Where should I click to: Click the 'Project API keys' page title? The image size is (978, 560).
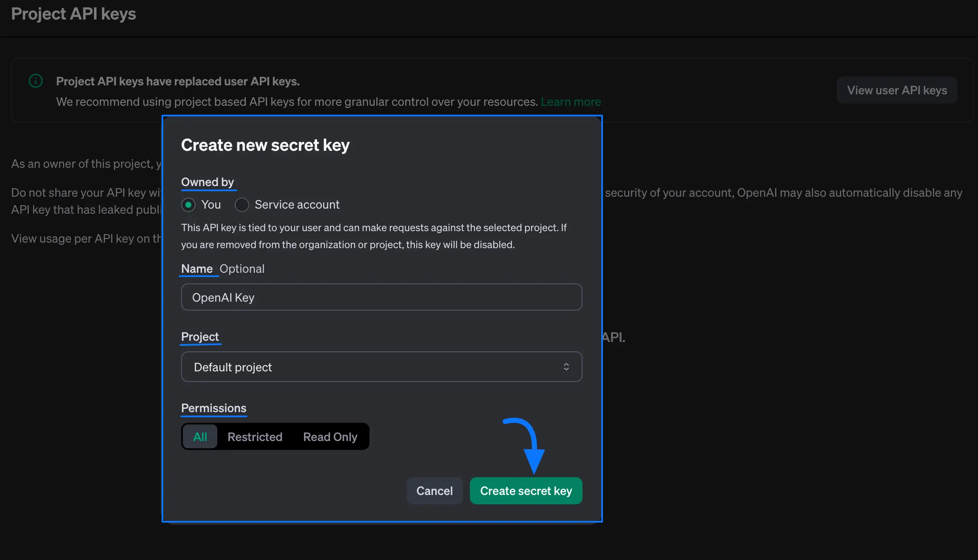click(x=74, y=14)
